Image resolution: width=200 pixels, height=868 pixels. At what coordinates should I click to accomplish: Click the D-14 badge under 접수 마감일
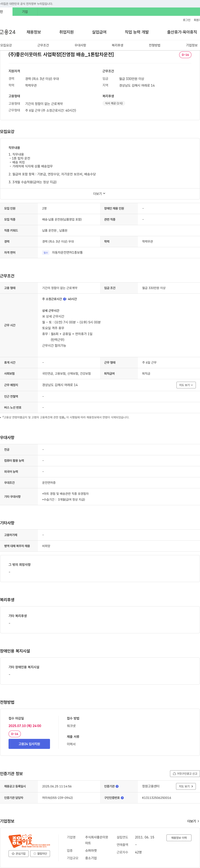click(15, 733)
